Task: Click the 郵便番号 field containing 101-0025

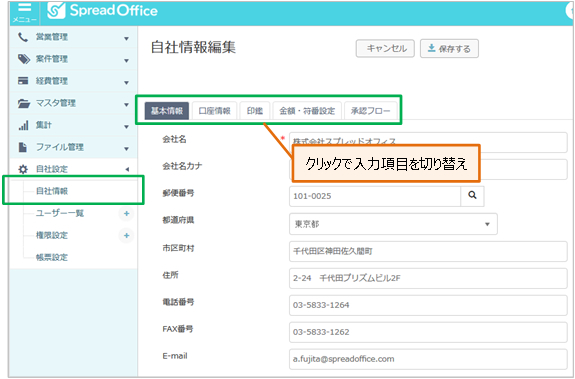Action: (x=375, y=196)
